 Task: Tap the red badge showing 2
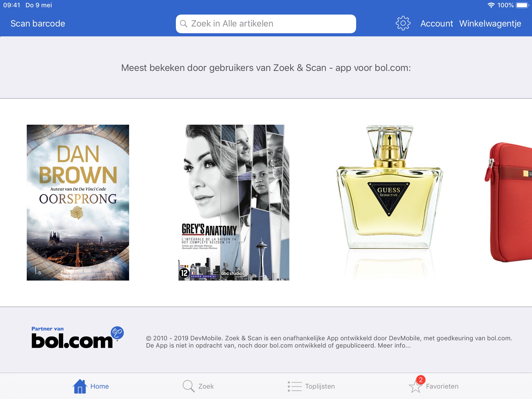click(421, 380)
